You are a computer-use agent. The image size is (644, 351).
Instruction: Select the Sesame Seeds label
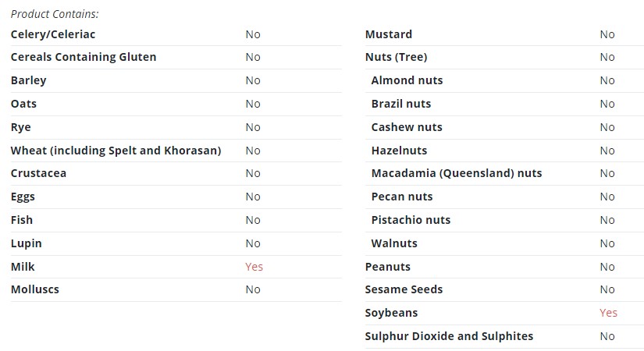tap(404, 289)
